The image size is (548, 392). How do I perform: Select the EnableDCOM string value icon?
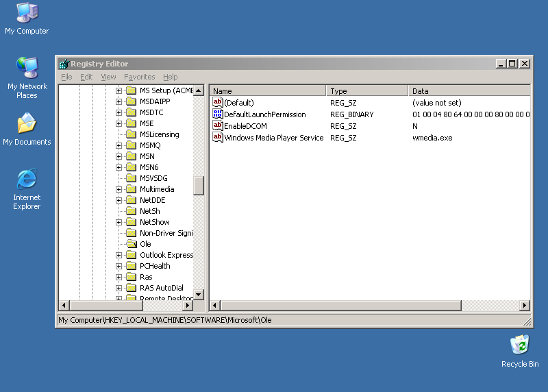[217, 125]
